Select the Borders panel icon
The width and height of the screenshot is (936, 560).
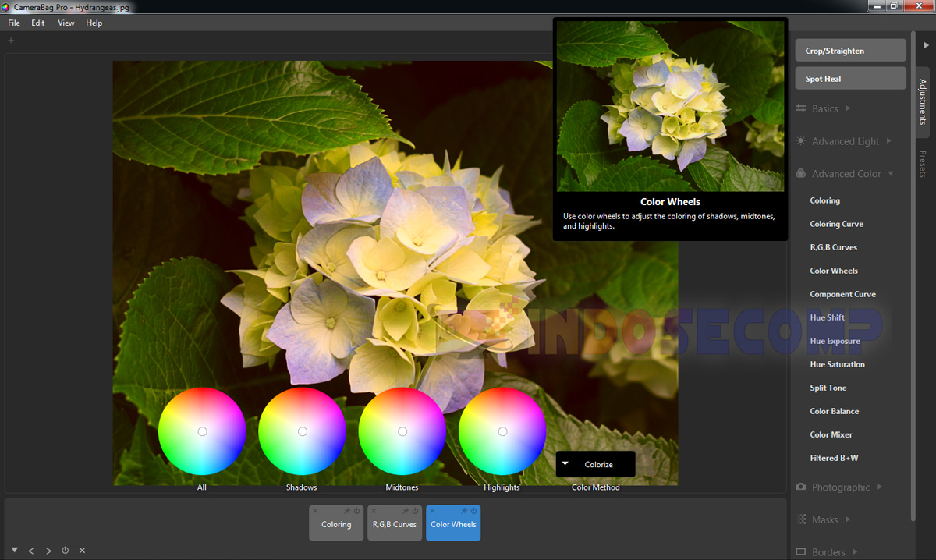tap(800, 551)
